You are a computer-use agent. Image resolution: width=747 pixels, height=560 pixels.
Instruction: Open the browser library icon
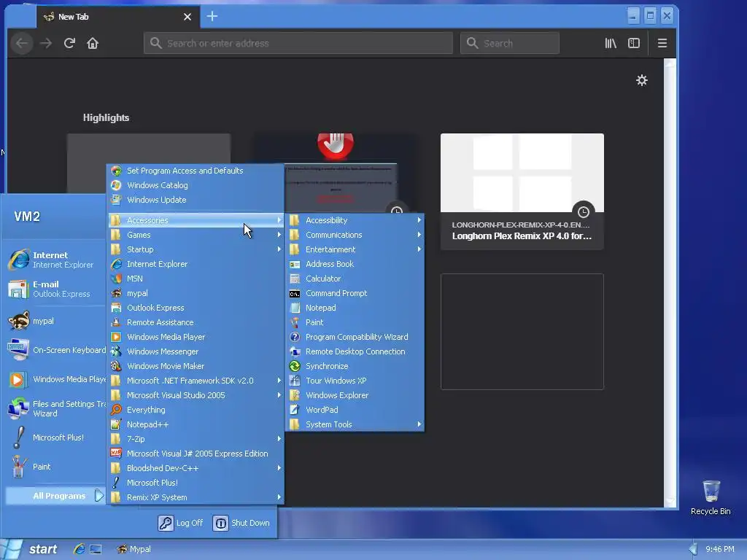611,43
